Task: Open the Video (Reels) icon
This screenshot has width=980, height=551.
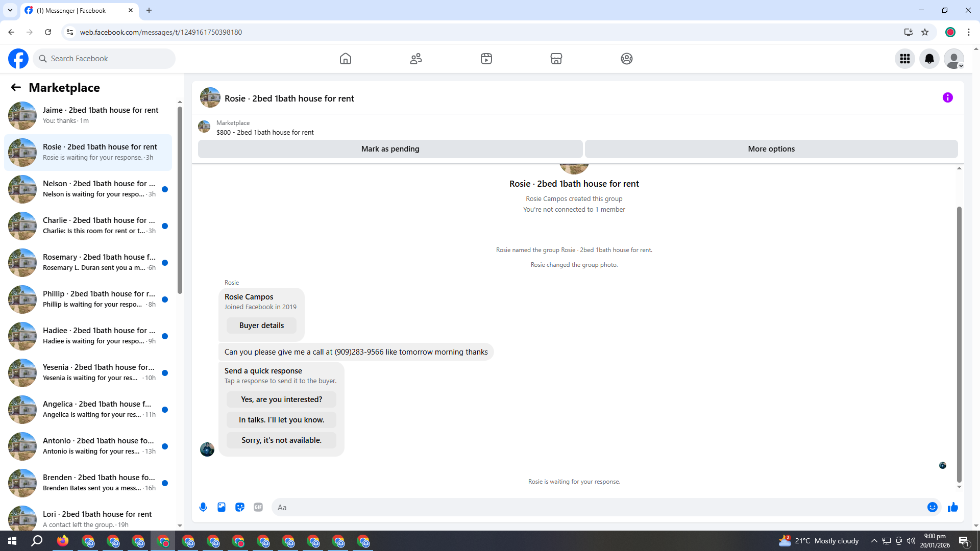Action: click(486, 59)
